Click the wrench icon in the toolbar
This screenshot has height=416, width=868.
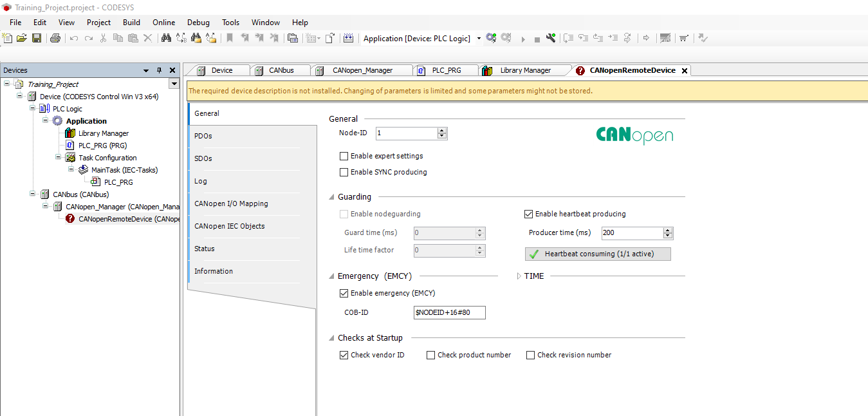pos(551,39)
